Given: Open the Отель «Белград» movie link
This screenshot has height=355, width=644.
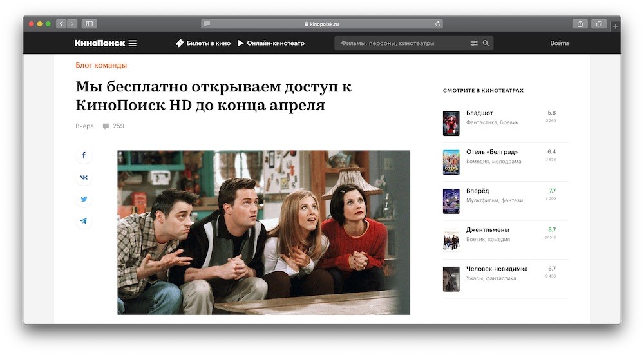Looking at the screenshot, I should [x=491, y=152].
